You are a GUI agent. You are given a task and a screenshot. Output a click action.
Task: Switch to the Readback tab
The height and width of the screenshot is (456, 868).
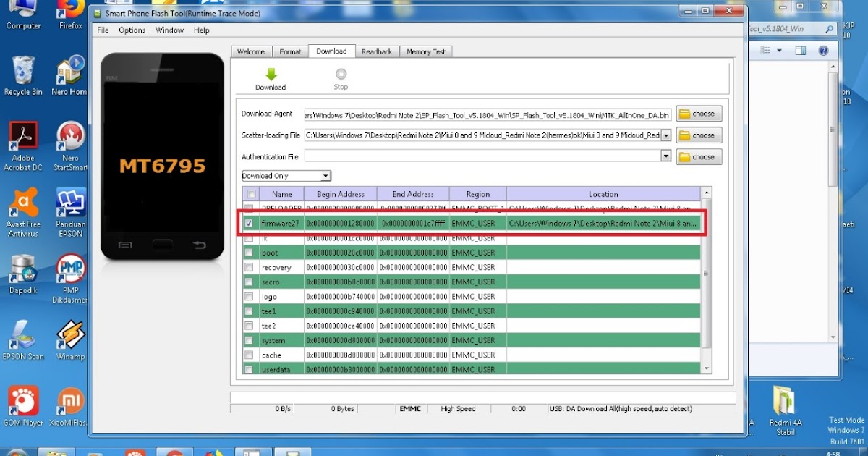pyautogui.click(x=377, y=51)
